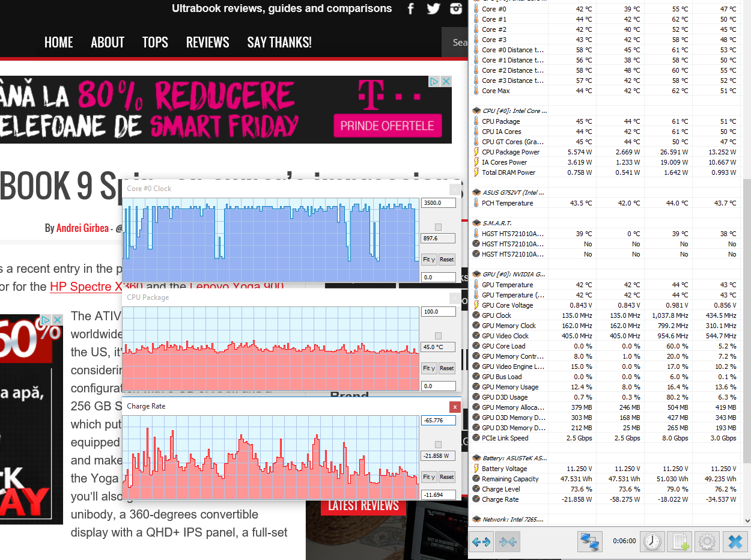Toggle checkbox in CPU Package graph window

click(438, 336)
